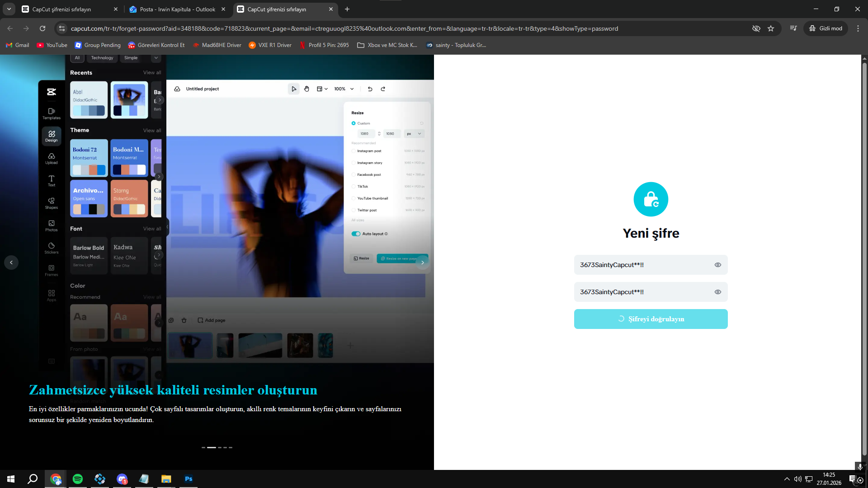The height and width of the screenshot is (488, 868).
Task: Open Spotify from the taskbar
Action: click(78, 479)
